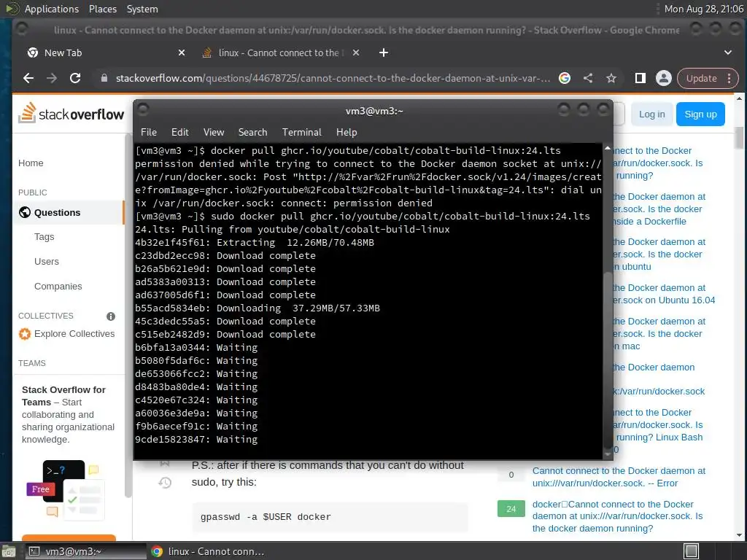Click the clock in top panel
747x560 pixels.
point(704,9)
